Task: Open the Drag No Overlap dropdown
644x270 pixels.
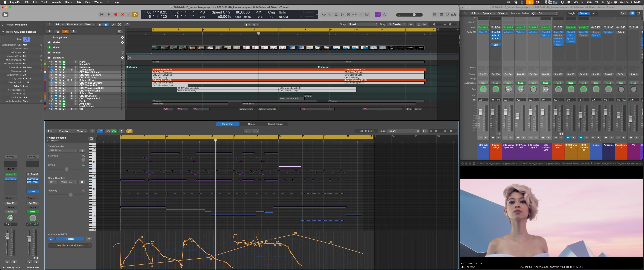Action: (x=397, y=24)
